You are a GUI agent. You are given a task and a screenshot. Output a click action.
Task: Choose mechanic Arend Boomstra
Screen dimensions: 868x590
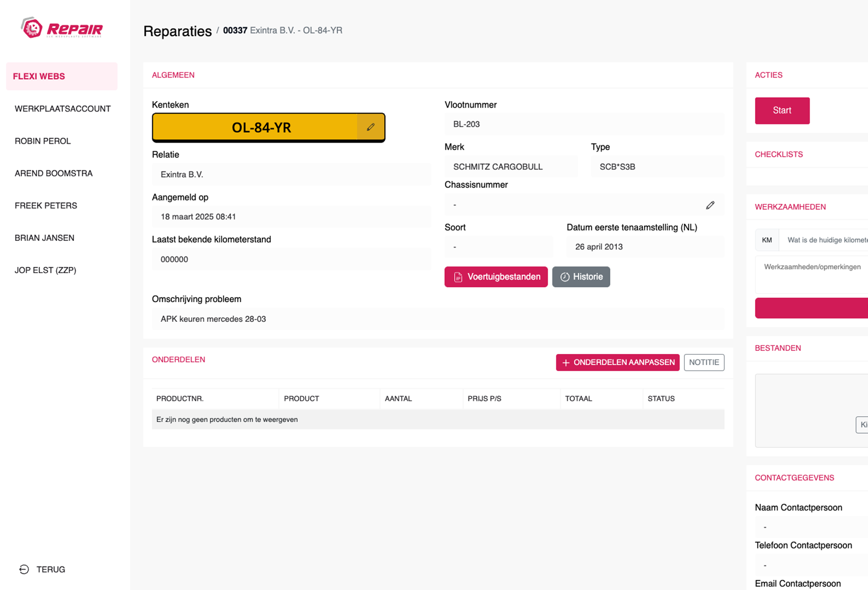click(x=53, y=173)
